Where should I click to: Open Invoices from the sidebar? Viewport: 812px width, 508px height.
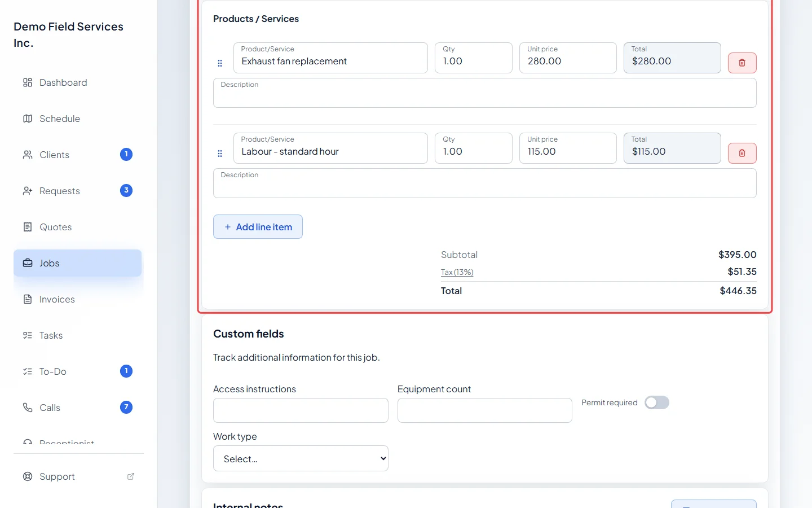point(78,299)
